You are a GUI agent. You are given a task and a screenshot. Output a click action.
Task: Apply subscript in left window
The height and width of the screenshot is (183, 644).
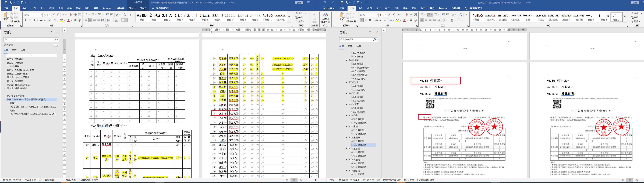45,20
